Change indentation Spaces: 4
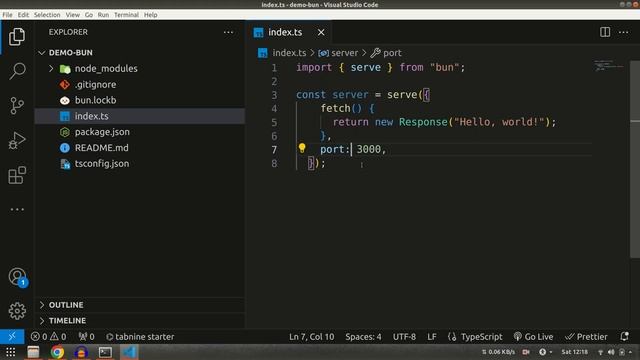 [x=363, y=337]
